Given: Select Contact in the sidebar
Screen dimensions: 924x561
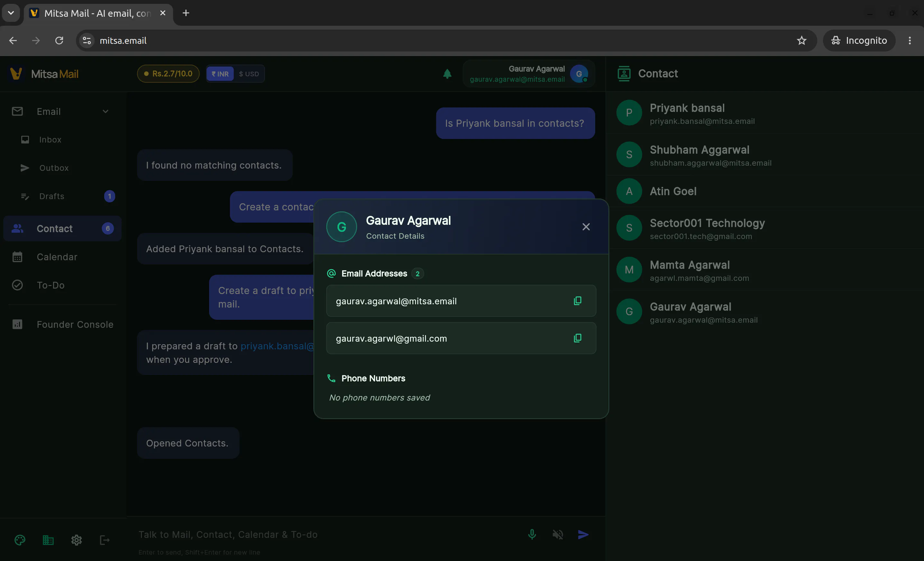Looking at the screenshot, I should (x=62, y=228).
